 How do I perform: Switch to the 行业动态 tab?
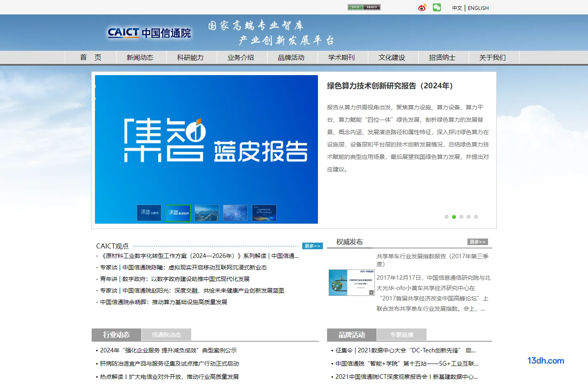(116, 335)
